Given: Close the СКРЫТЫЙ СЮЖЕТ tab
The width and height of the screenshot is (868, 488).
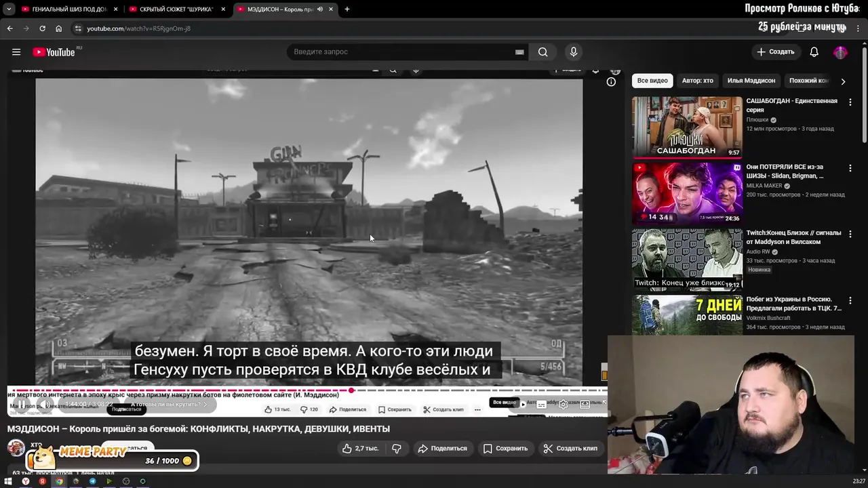Looking at the screenshot, I should 223,9.
